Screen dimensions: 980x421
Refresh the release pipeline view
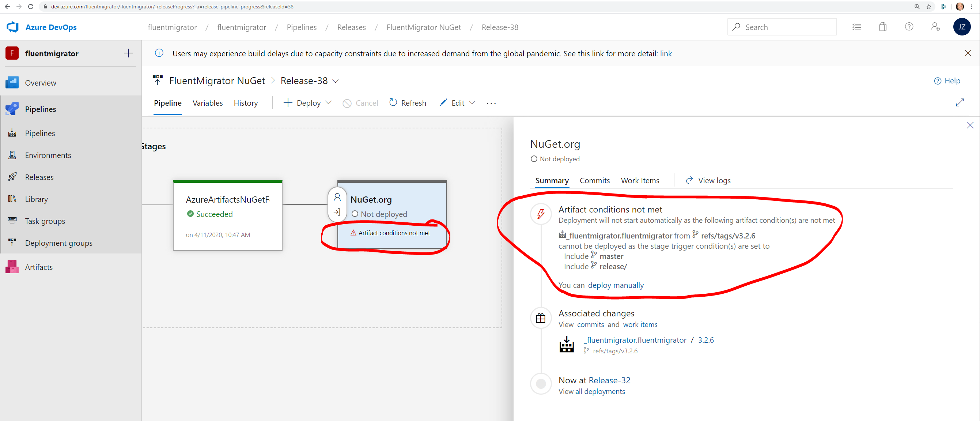408,103
